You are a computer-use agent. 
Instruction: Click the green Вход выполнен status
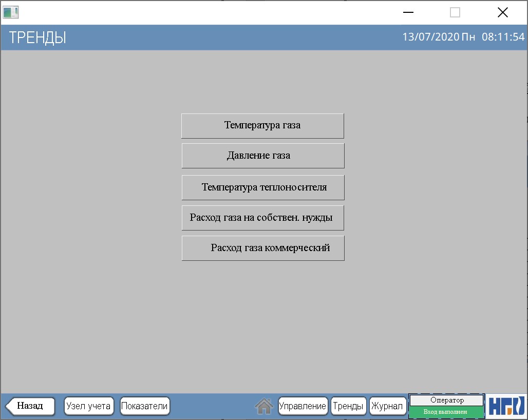tap(446, 412)
